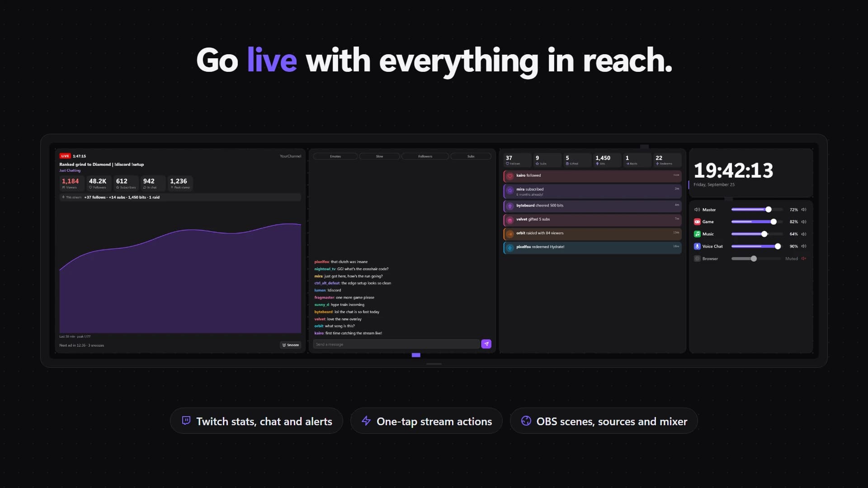868x488 pixels.
Task: Click the gray Browser source icon in mixer
Action: tap(697, 259)
